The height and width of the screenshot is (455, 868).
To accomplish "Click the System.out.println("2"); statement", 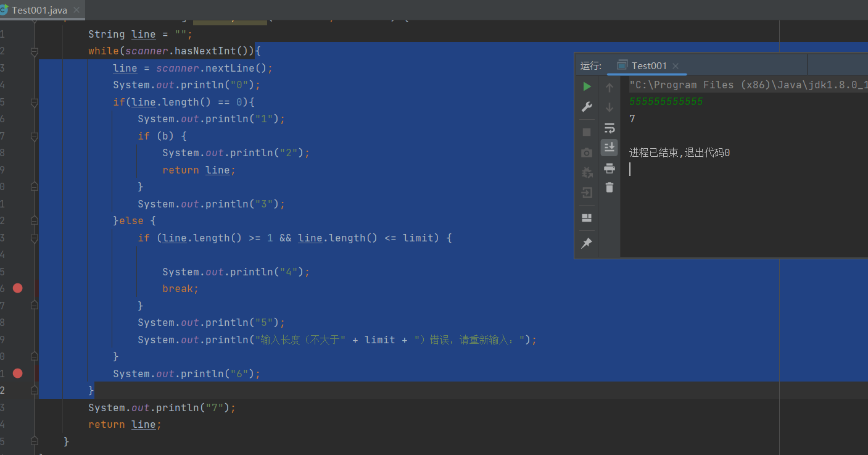I will coord(236,153).
